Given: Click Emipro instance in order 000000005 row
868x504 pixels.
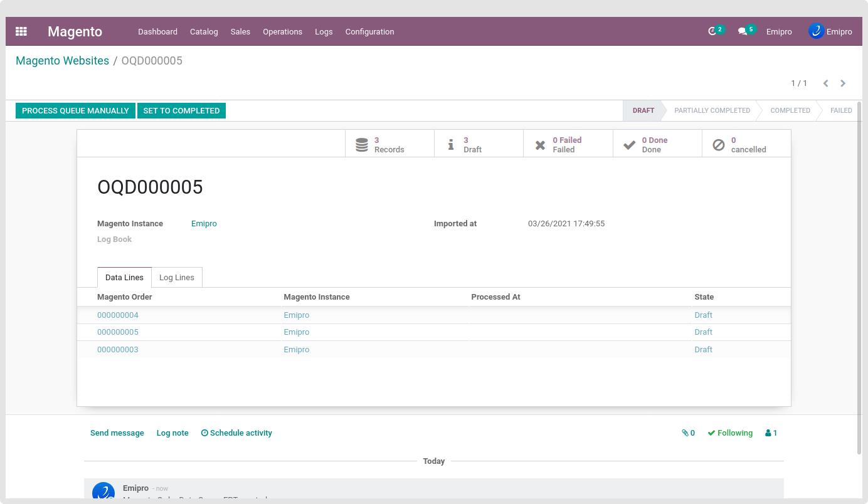Looking at the screenshot, I should point(297,332).
